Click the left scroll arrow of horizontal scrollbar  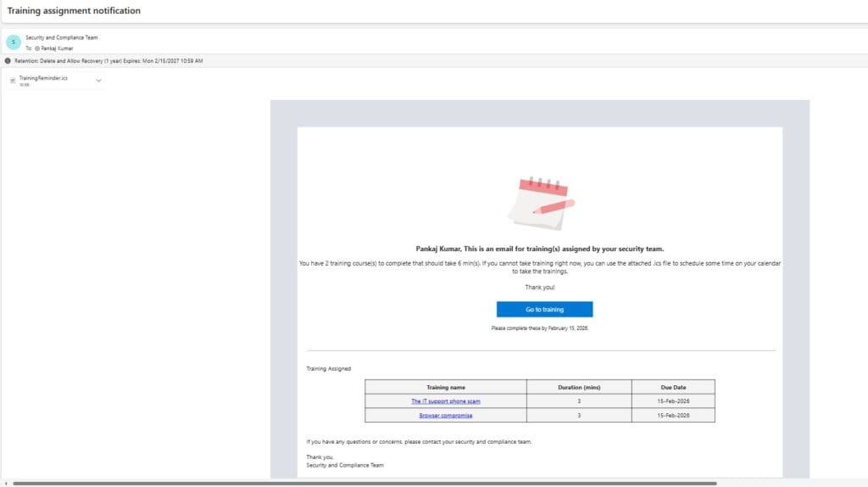[6, 484]
